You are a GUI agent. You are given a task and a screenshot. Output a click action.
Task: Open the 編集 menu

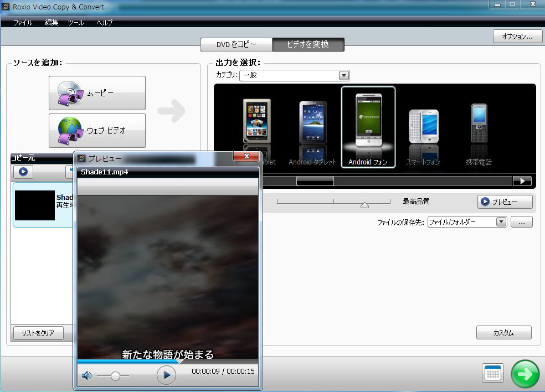52,23
